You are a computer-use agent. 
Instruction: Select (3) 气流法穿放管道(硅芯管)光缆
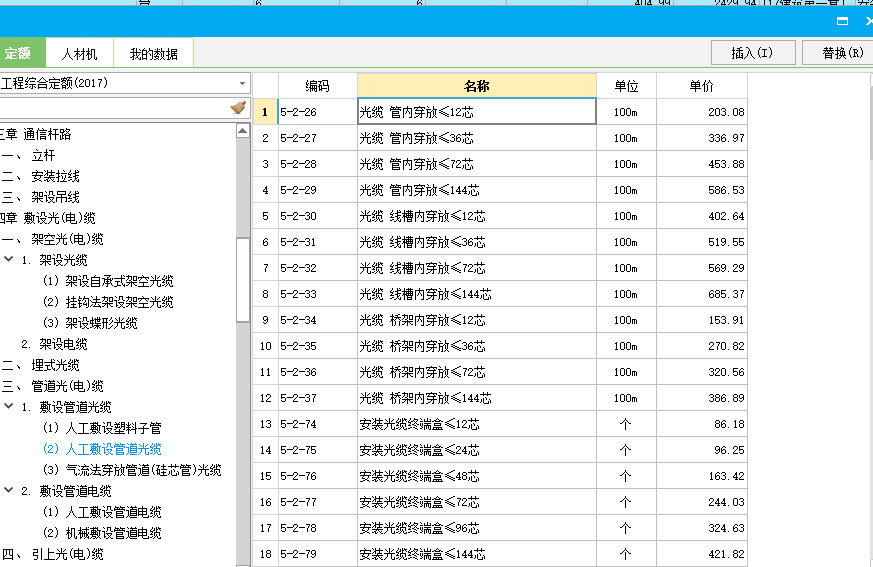tap(132, 470)
